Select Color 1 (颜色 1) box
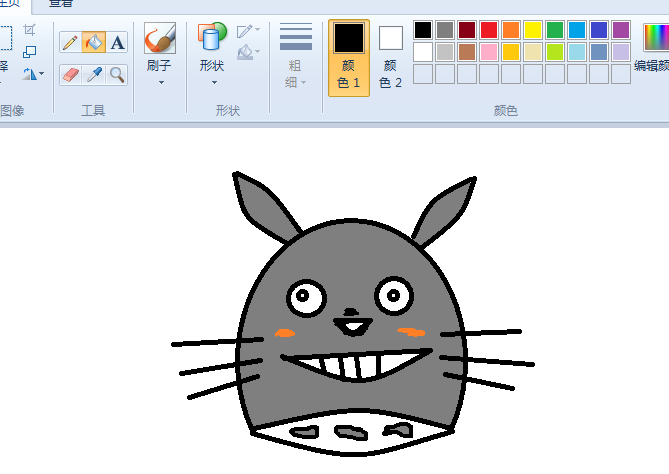This screenshot has height=474, width=669. pos(349,58)
